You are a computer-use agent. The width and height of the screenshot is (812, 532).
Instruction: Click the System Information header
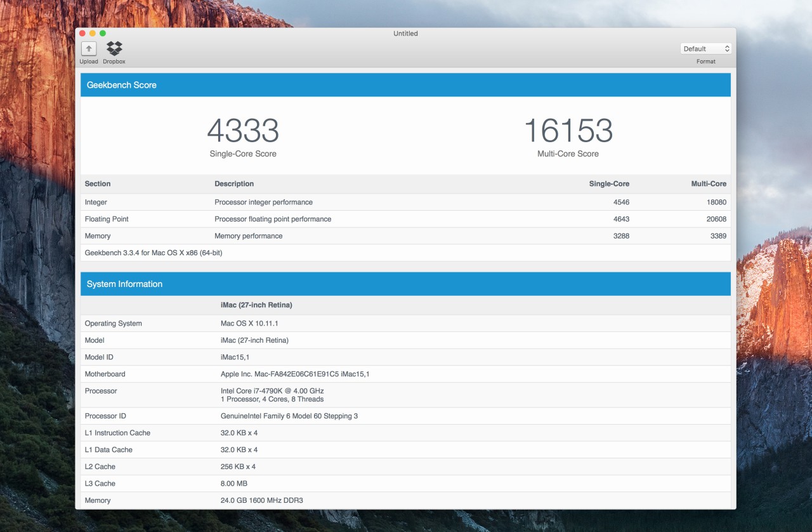click(x=405, y=284)
